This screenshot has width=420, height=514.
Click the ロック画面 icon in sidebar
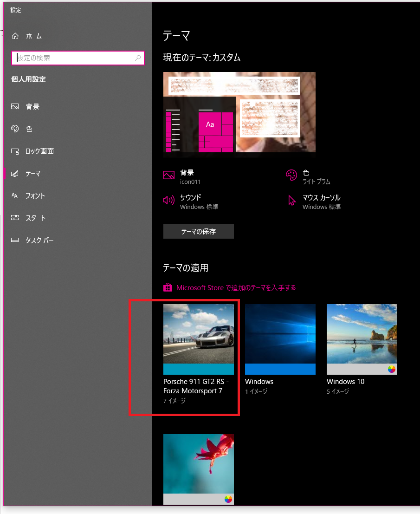pyautogui.click(x=15, y=151)
